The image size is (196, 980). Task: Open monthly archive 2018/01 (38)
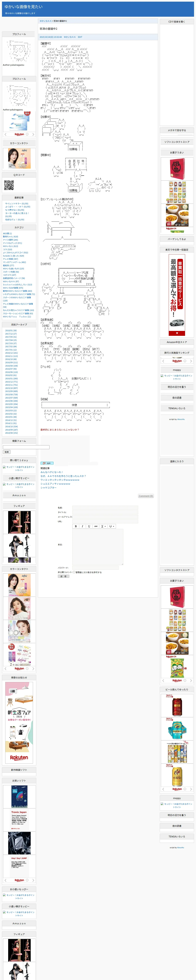11,331
